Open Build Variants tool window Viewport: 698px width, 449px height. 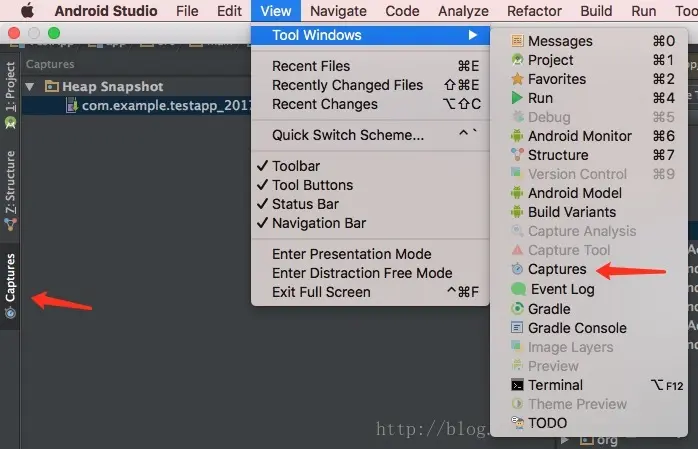[x=589, y=212]
